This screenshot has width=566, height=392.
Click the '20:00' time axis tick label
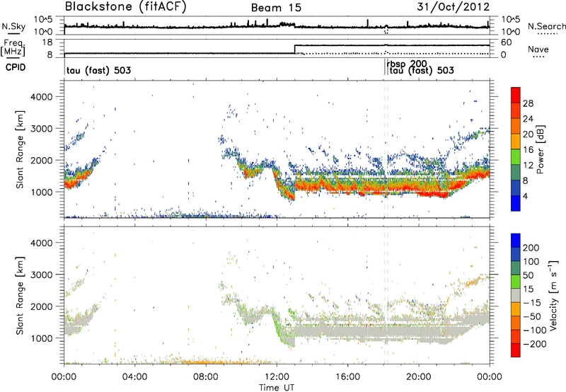[419, 377]
